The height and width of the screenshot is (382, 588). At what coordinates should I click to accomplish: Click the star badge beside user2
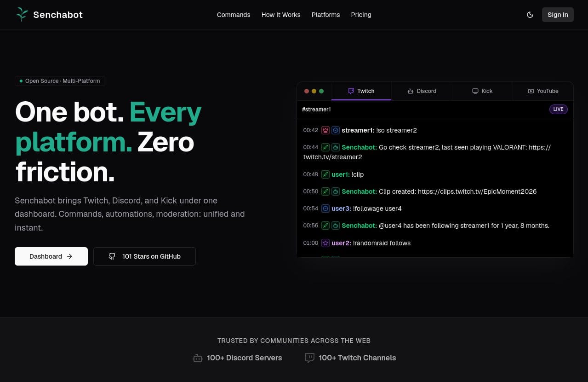pos(325,243)
